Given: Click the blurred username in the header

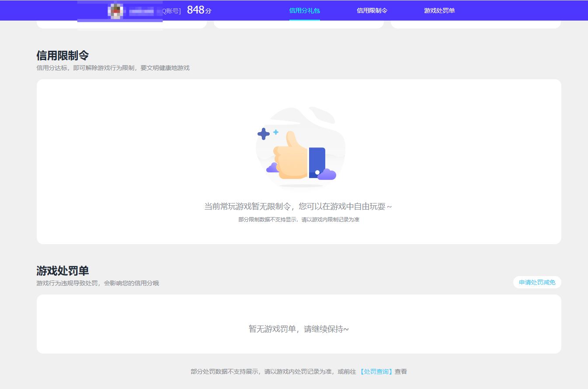Looking at the screenshot, I should click(x=141, y=11).
